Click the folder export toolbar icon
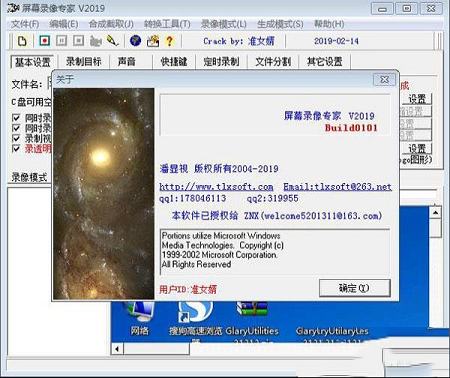450x378 pixels. pos(153,41)
